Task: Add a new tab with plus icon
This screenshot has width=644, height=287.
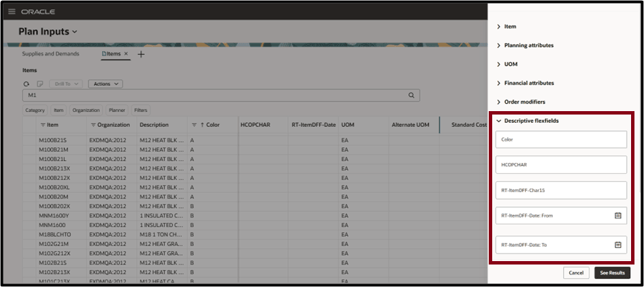Action: pos(141,55)
